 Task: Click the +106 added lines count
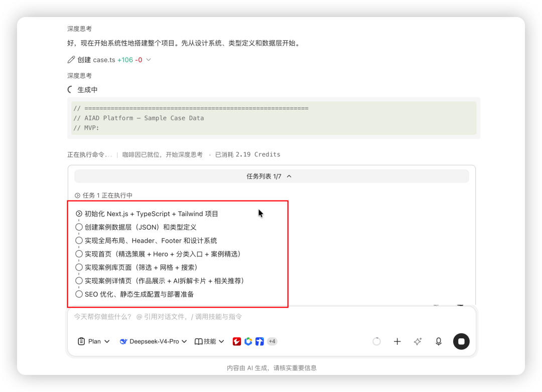[125, 60]
